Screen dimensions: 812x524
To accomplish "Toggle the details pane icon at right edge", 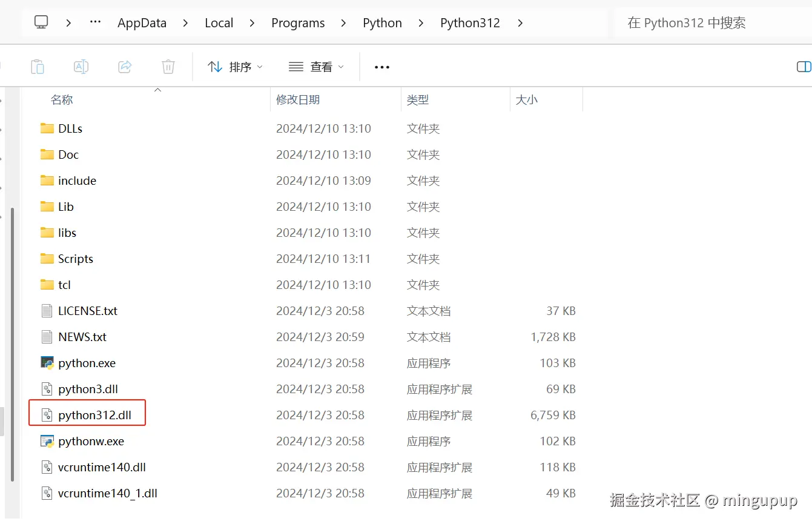I will point(804,67).
